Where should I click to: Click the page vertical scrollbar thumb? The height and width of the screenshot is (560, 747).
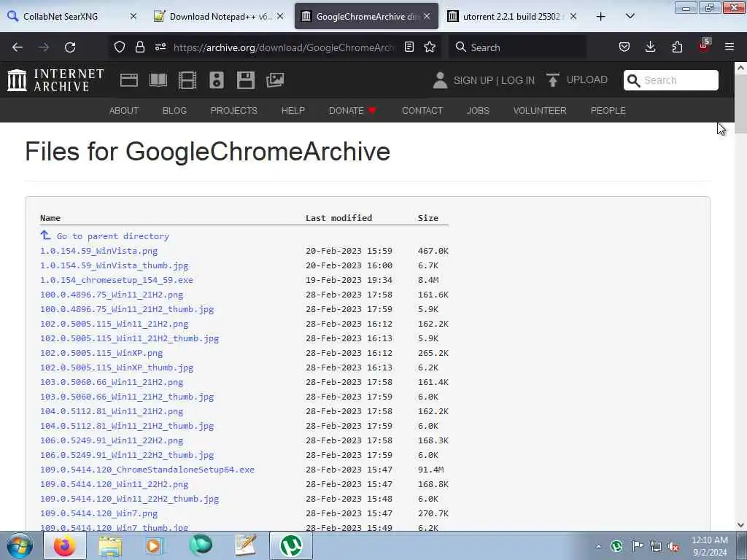(740, 105)
